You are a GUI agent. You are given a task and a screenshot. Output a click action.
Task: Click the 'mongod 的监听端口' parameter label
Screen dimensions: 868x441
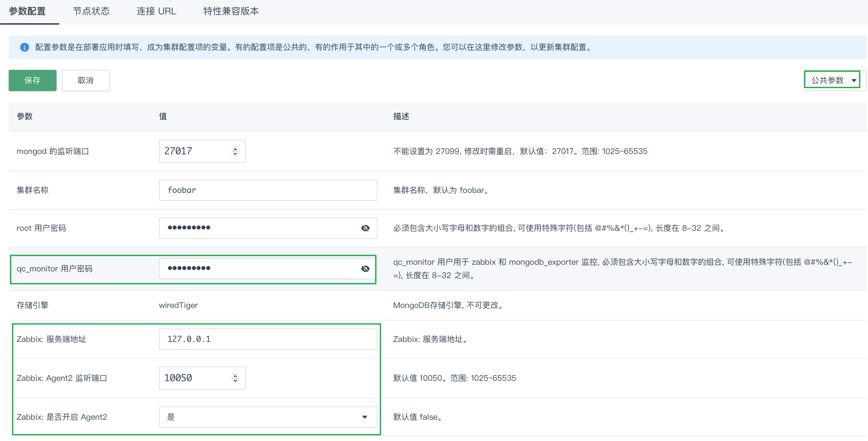click(53, 151)
